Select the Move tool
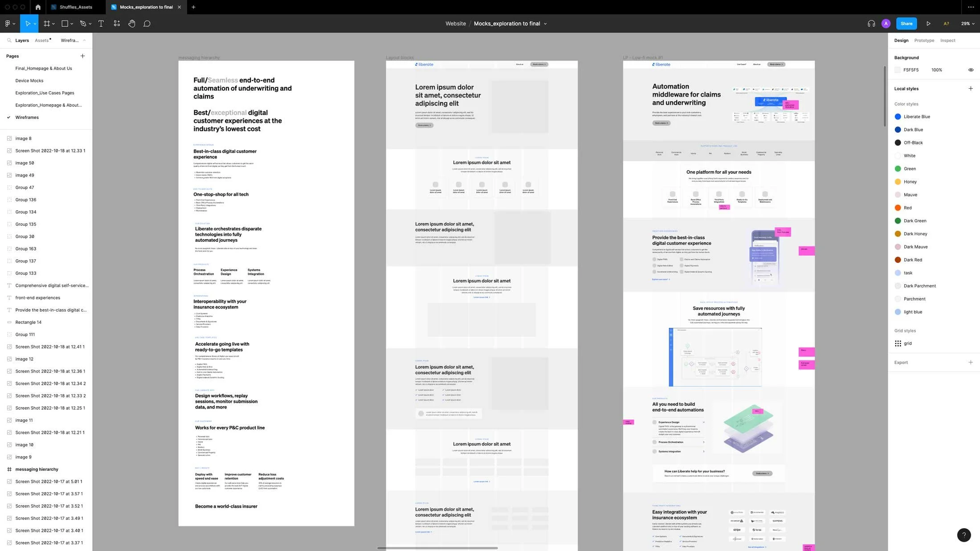This screenshot has height=551, width=980. click(x=28, y=24)
